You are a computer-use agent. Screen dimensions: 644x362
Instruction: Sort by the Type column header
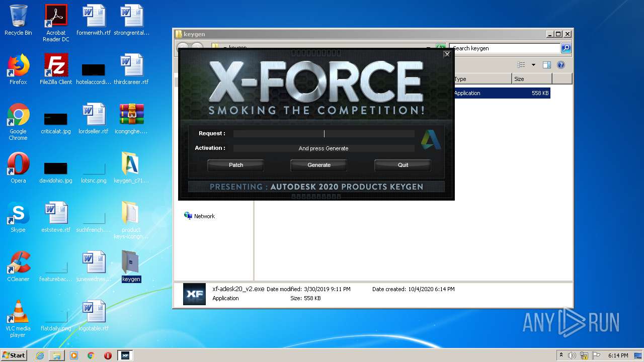(x=482, y=79)
